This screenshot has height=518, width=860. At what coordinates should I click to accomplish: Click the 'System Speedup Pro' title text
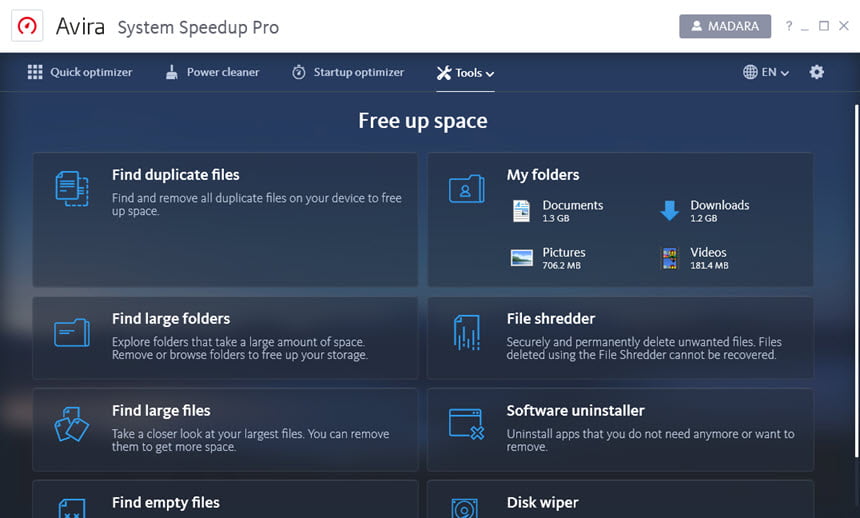(x=198, y=27)
